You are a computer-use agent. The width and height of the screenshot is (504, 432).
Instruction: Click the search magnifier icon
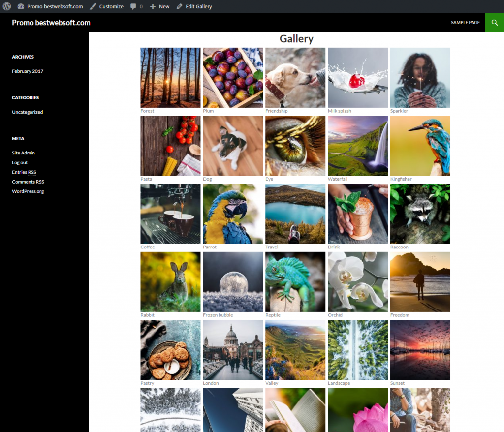pos(494,23)
